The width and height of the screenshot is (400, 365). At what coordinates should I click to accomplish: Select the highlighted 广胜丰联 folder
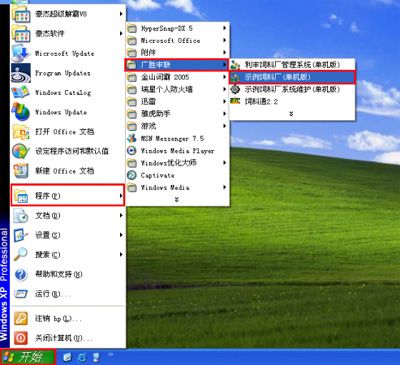177,65
